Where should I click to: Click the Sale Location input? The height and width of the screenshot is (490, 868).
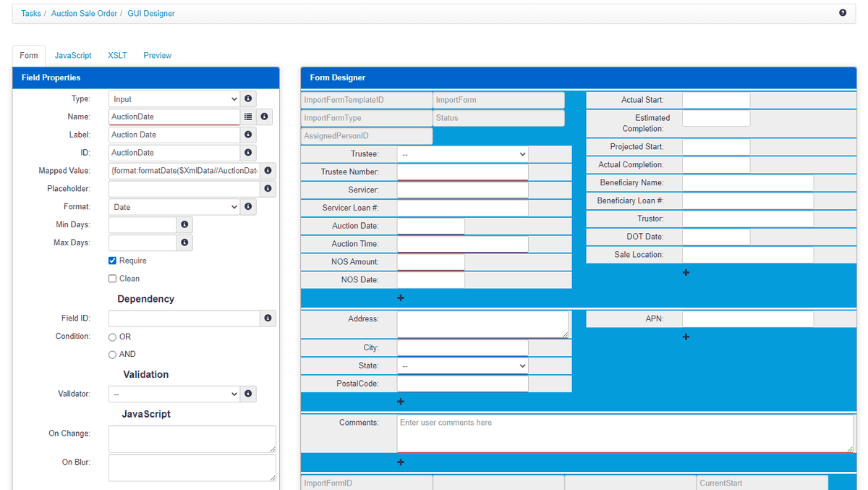coord(748,255)
